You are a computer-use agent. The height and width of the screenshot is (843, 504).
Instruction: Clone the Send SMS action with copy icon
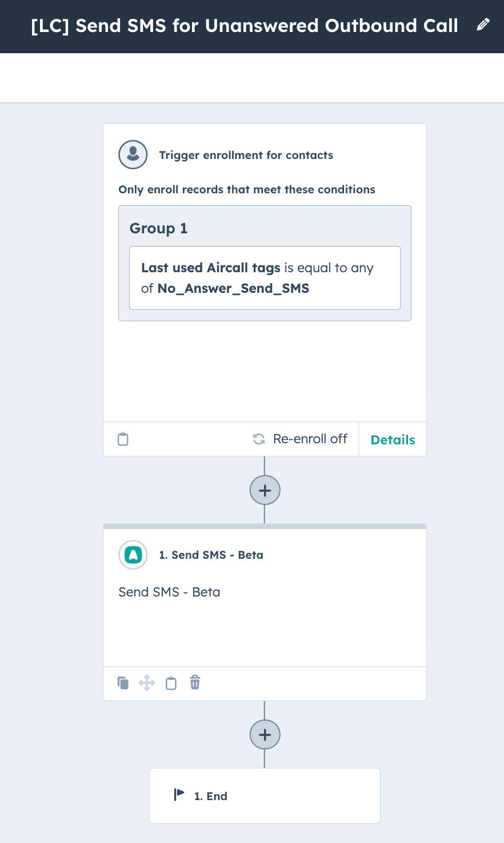point(123,683)
